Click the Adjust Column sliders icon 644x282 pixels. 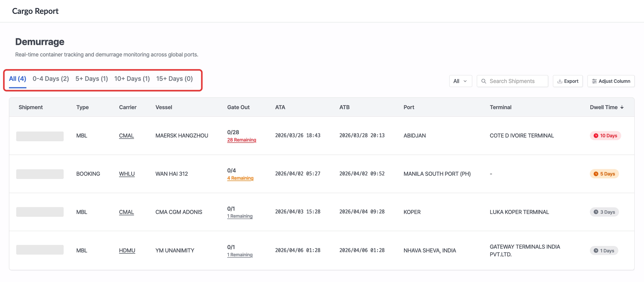coord(594,81)
